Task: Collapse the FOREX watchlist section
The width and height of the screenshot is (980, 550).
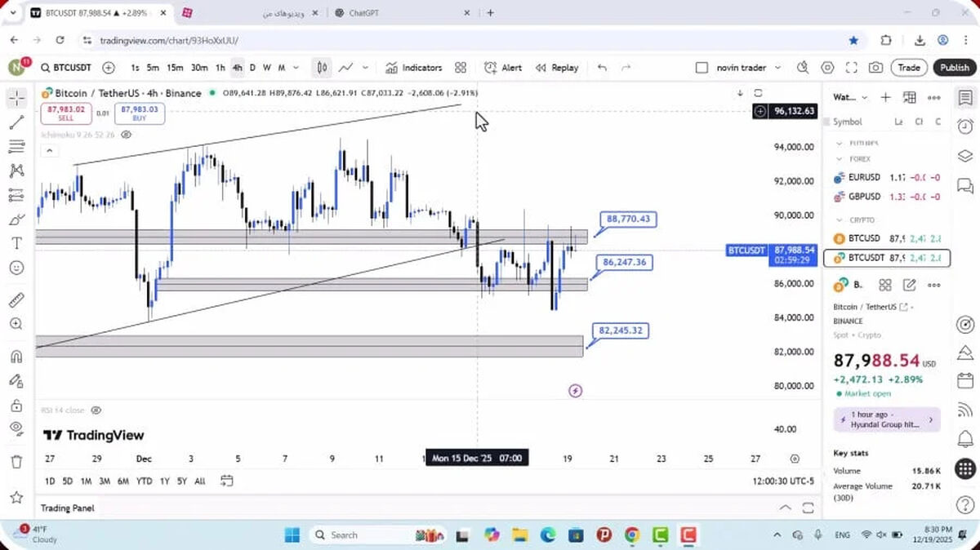Action: coord(839,160)
